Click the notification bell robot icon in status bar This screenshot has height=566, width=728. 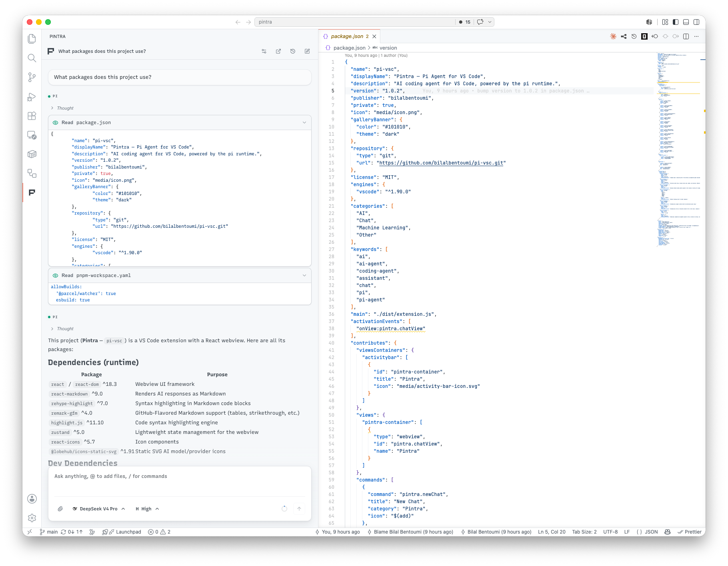tap(667, 532)
